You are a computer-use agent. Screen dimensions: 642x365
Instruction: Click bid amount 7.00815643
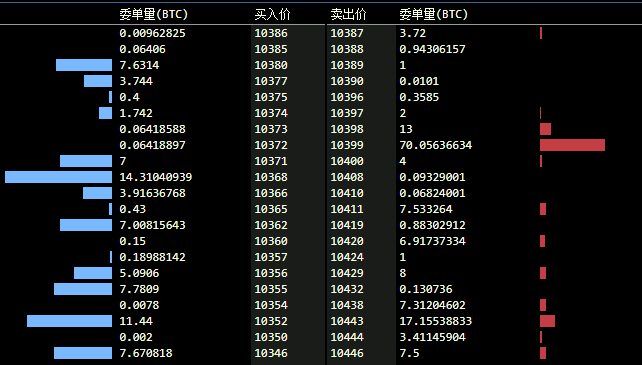152,225
